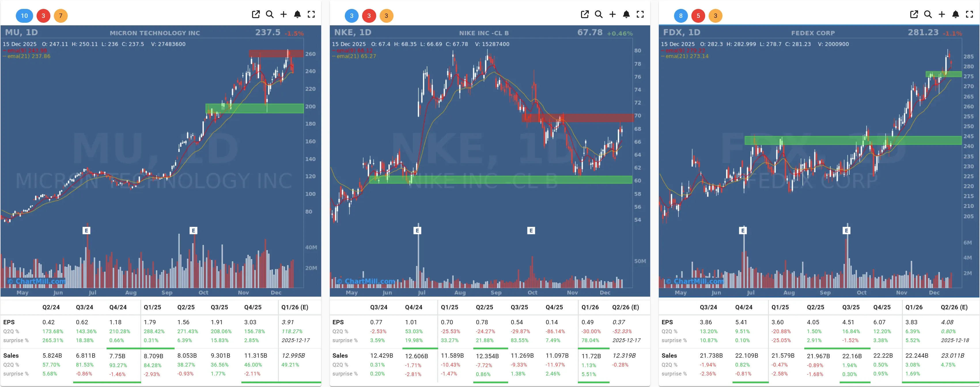The image size is (980, 387).
Task: Set a price alert bell on the MU chart
Action: click(x=297, y=14)
